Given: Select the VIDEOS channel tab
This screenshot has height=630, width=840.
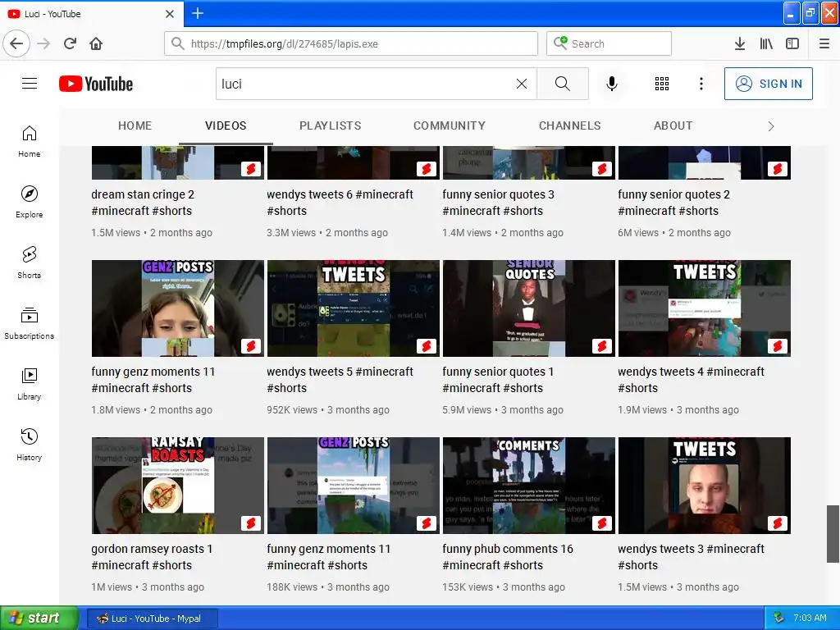Looking at the screenshot, I should pyautogui.click(x=226, y=126).
